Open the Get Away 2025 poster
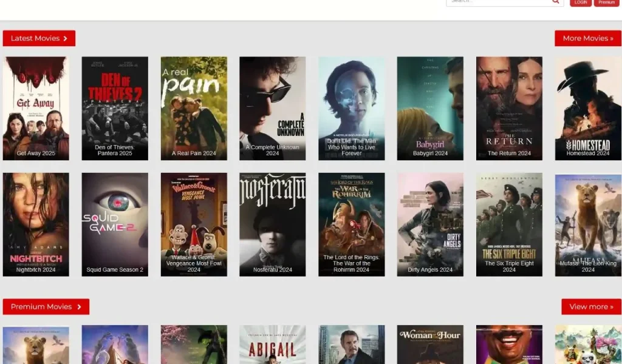This screenshot has width=622, height=364. pyautogui.click(x=36, y=109)
